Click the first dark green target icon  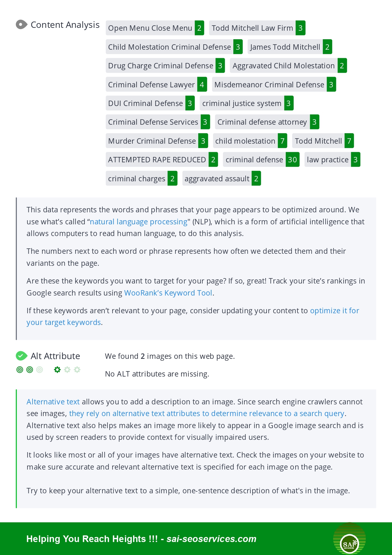tap(20, 370)
